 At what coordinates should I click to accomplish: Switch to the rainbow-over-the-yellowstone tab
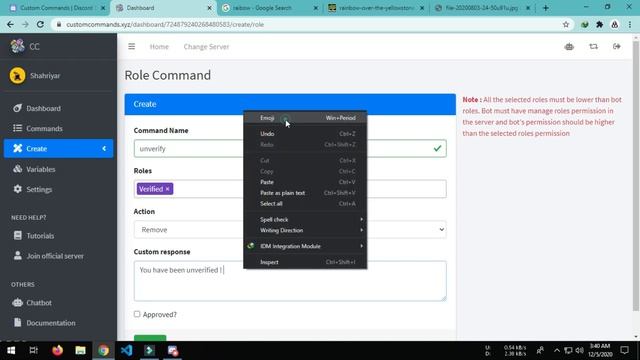pyautogui.click(x=376, y=8)
